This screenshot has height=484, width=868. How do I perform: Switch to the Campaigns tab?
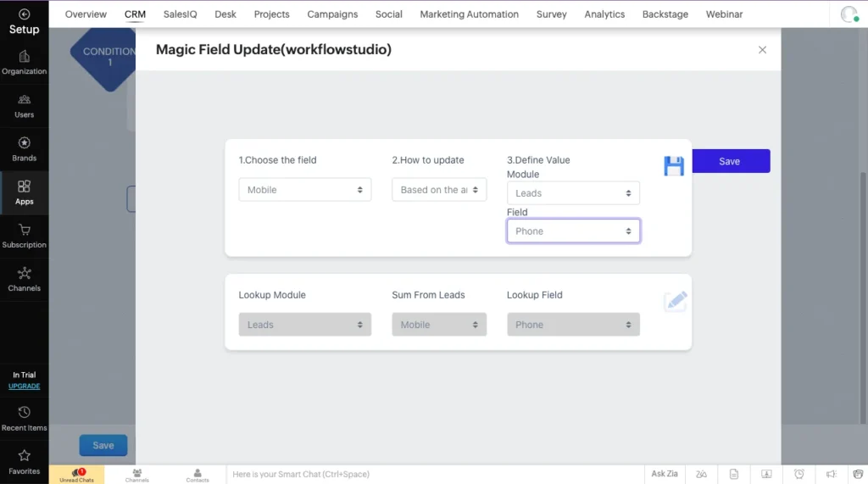(x=332, y=14)
